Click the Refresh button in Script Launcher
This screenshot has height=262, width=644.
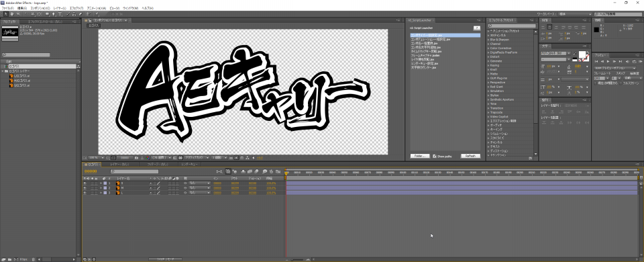(x=471, y=157)
